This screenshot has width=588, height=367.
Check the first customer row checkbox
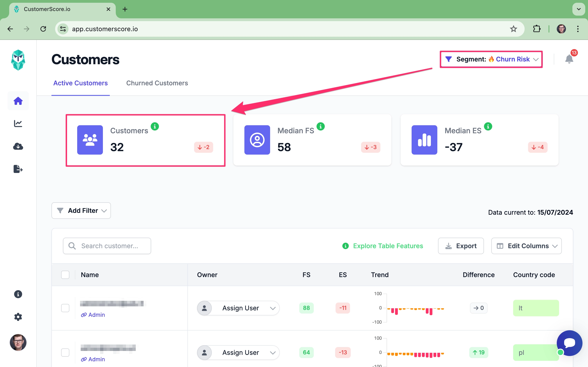65,308
